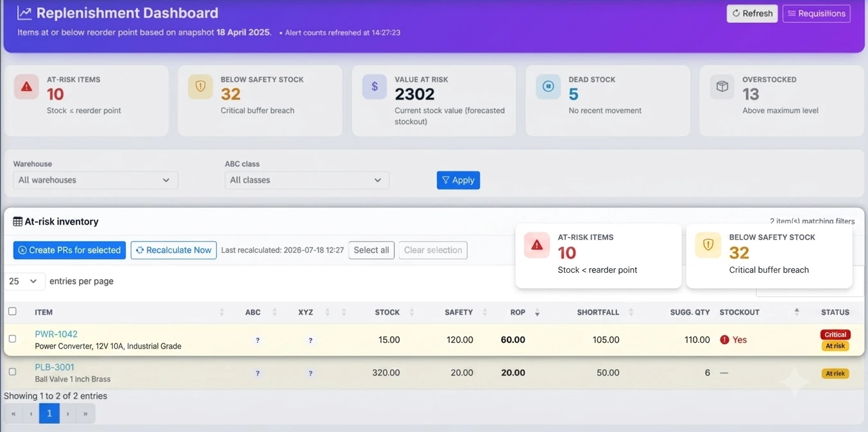Click the Showing 1 to 2 of 2 entries text

click(56, 396)
